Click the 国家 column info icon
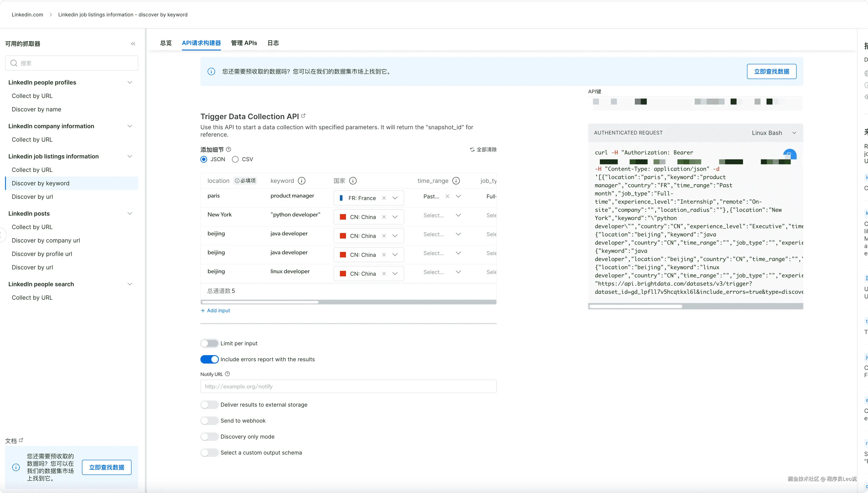 click(x=353, y=181)
